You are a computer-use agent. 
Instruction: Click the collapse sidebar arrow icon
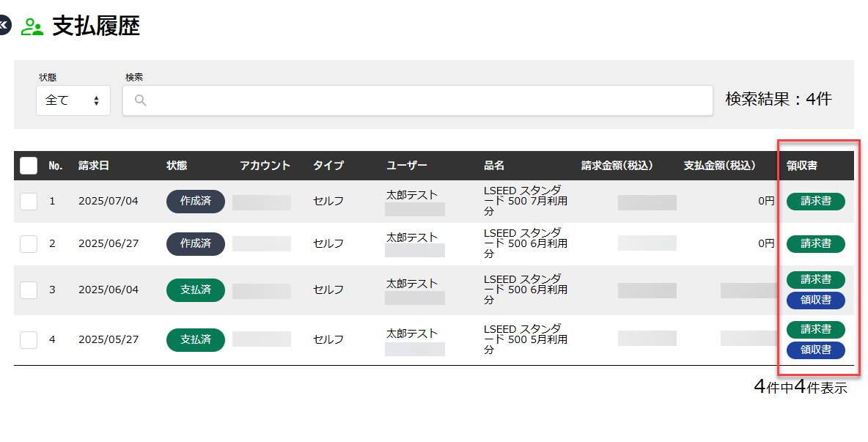pos(4,26)
